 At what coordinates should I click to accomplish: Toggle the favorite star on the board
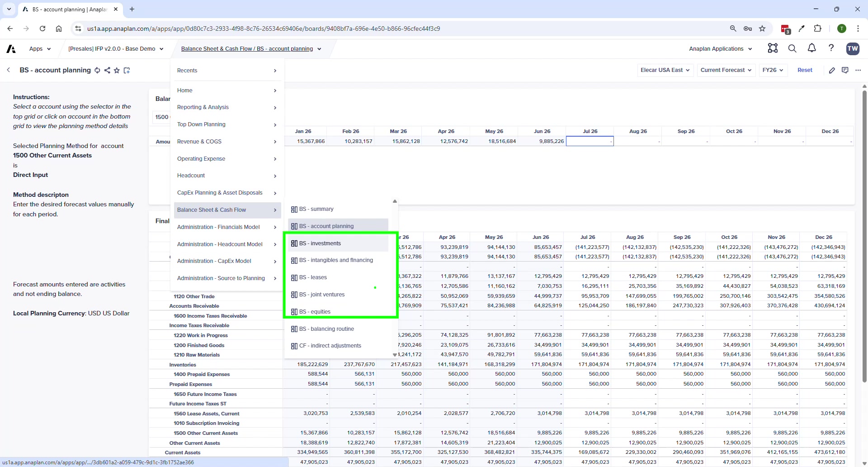click(x=117, y=70)
